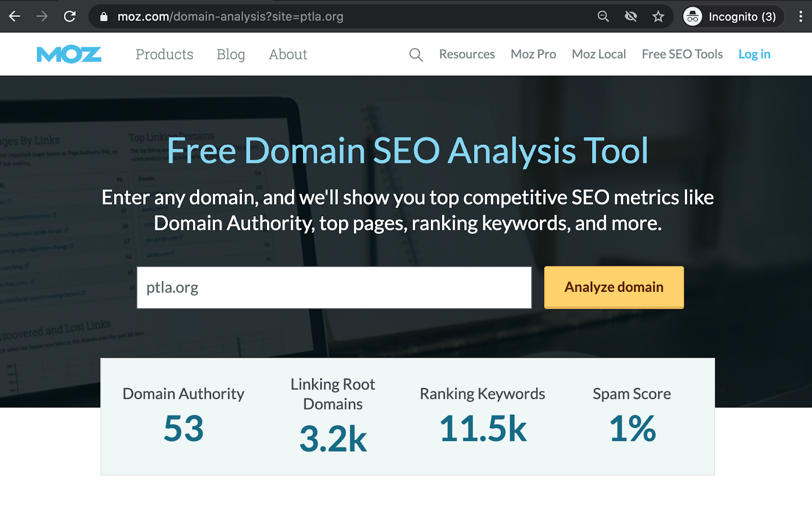Click the browser forward arrow
This screenshot has width=812, height=509.
pyautogui.click(x=42, y=17)
